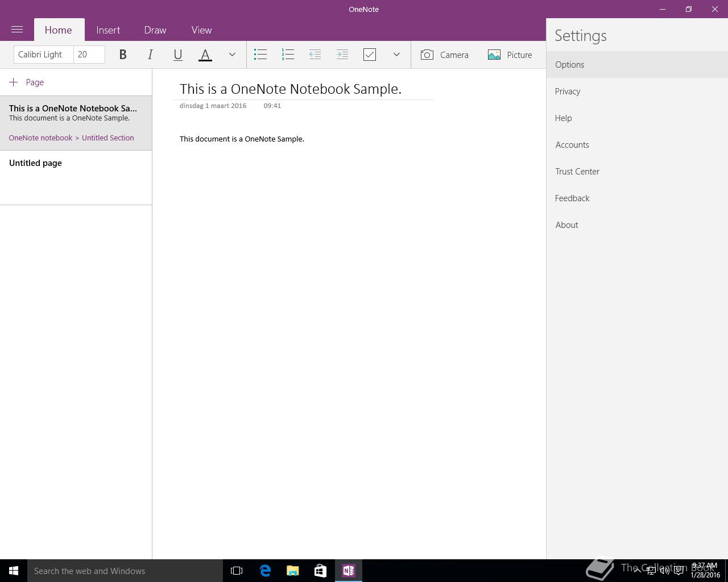Image resolution: width=728 pixels, height=582 pixels.
Task: Minimize the OneNote window
Action: click(663, 9)
